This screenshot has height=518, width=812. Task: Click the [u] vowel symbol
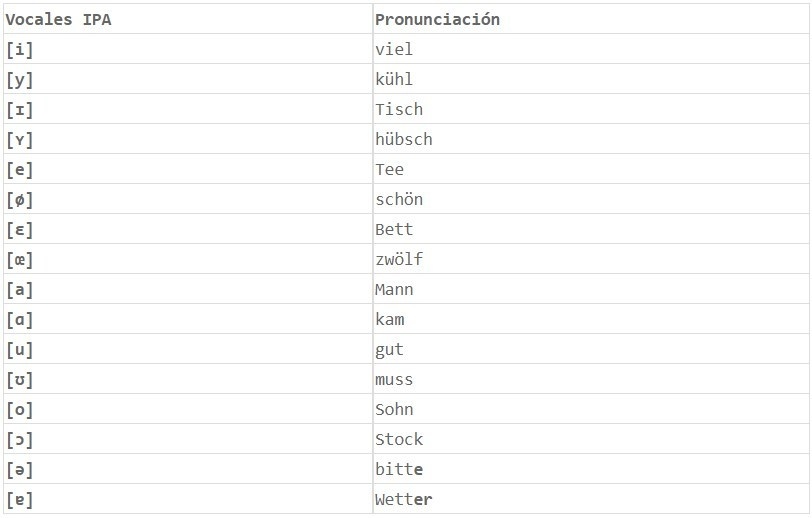pyautogui.click(x=20, y=349)
